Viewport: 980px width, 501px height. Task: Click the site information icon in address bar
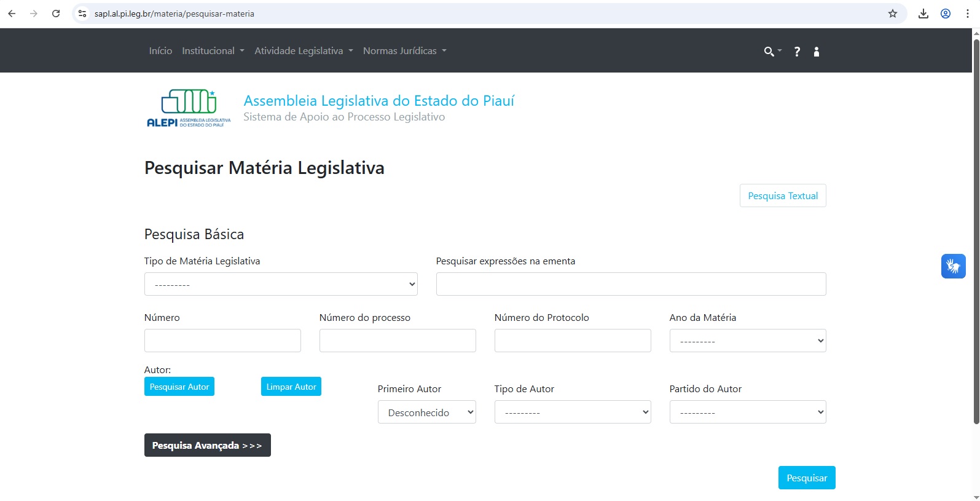click(x=82, y=14)
